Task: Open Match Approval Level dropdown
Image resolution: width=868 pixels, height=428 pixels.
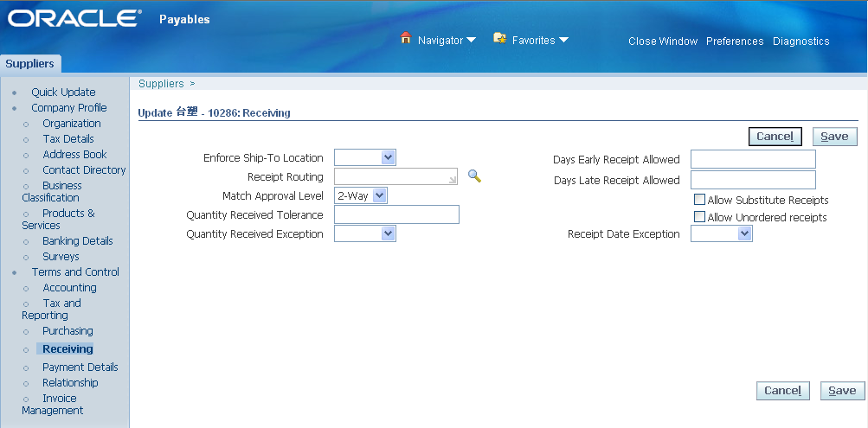Action: 361,195
